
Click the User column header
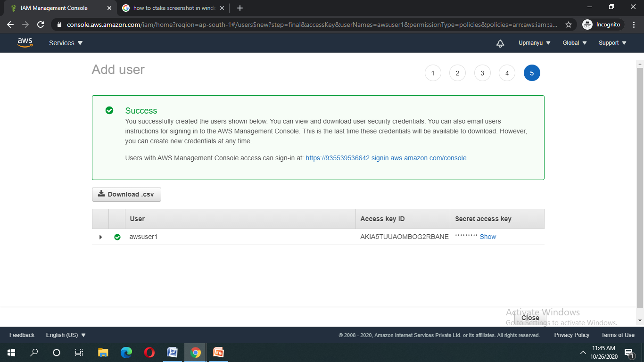(x=240, y=219)
